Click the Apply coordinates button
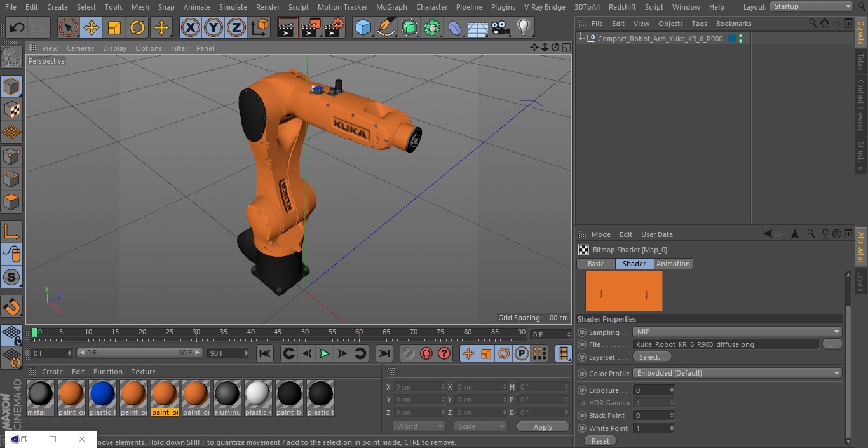The image size is (868, 448). coord(543,427)
